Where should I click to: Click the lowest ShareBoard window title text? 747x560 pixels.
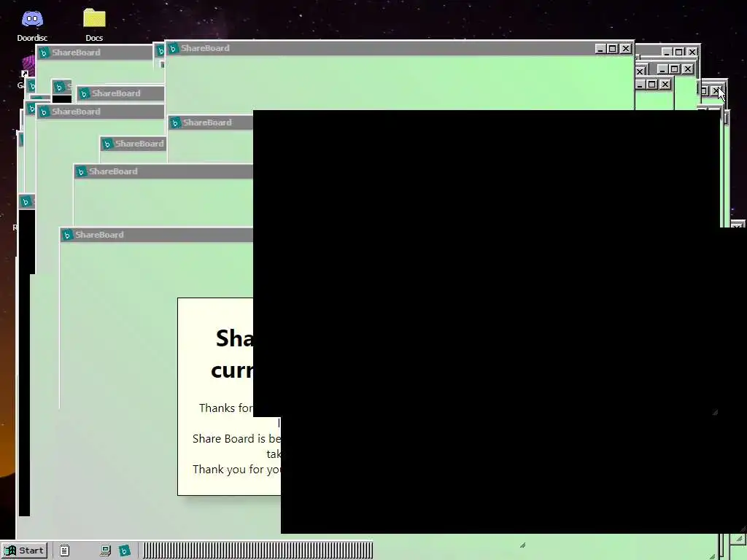(99, 235)
